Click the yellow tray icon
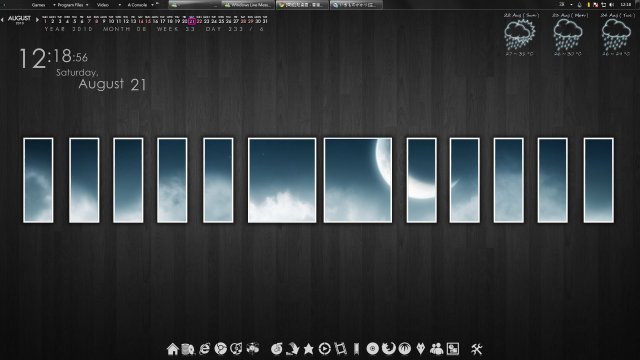 (589, 4)
